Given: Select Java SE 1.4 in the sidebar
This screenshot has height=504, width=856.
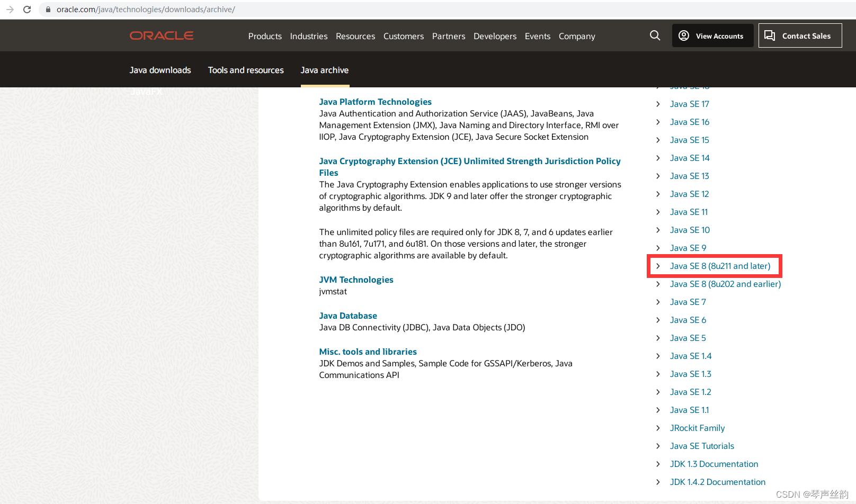Looking at the screenshot, I should tap(690, 356).
